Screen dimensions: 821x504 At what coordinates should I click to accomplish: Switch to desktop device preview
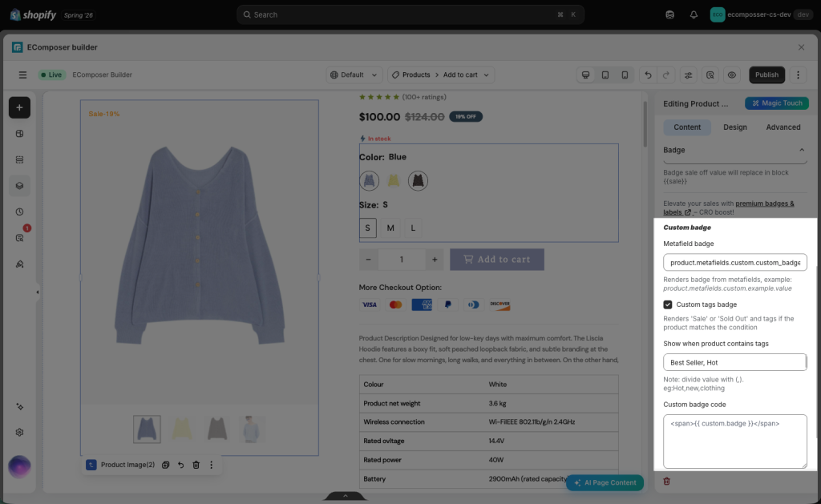(585, 75)
